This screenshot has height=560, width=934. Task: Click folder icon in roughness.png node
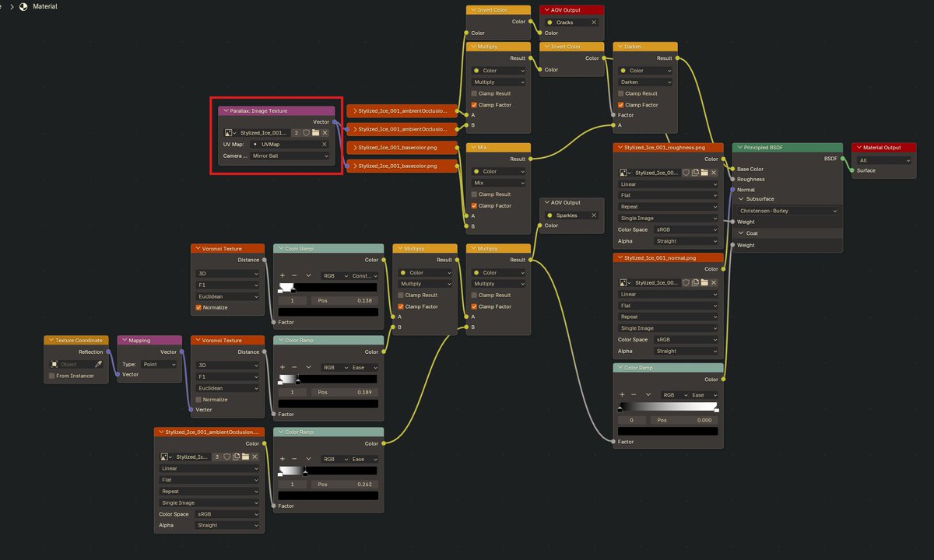click(x=704, y=173)
